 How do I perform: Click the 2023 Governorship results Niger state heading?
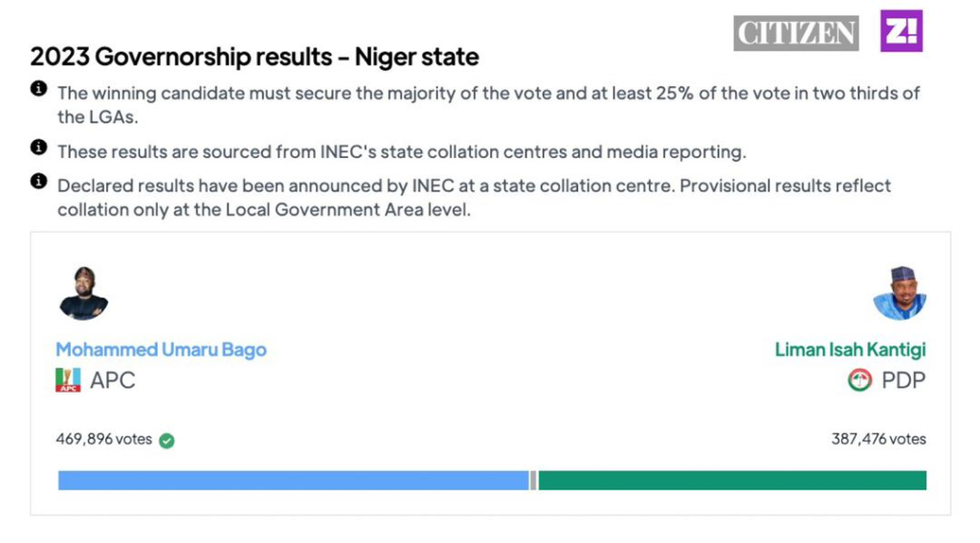point(255,57)
